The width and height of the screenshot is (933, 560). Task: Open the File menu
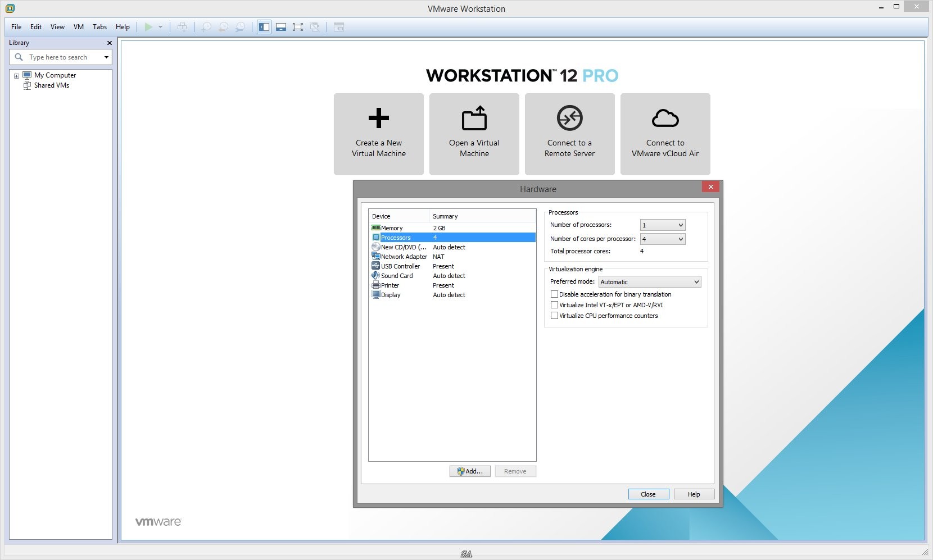tap(16, 27)
